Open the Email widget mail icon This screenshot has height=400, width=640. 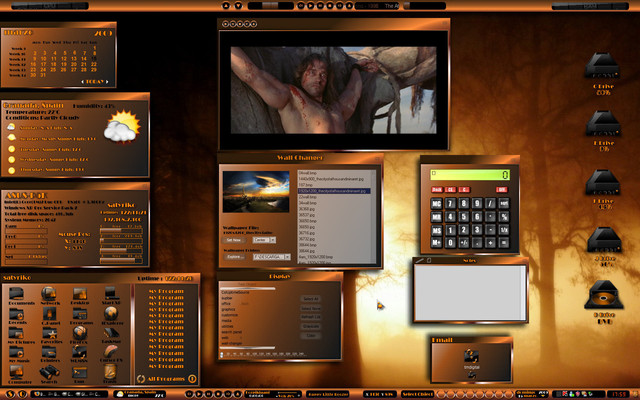(471, 356)
